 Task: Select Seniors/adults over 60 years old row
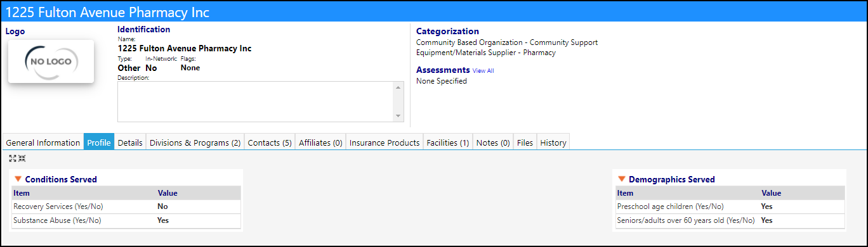pos(730,220)
